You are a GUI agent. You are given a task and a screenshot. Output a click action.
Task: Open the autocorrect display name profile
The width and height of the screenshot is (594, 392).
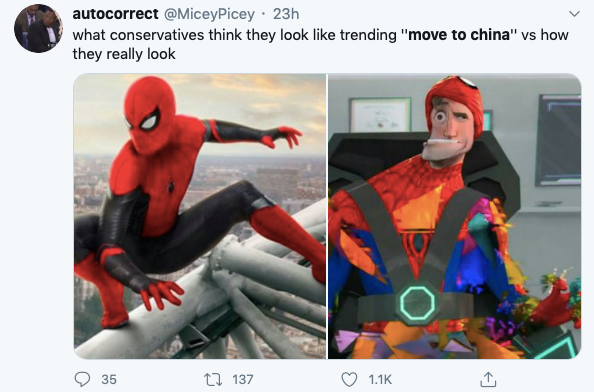pos(115,14)
